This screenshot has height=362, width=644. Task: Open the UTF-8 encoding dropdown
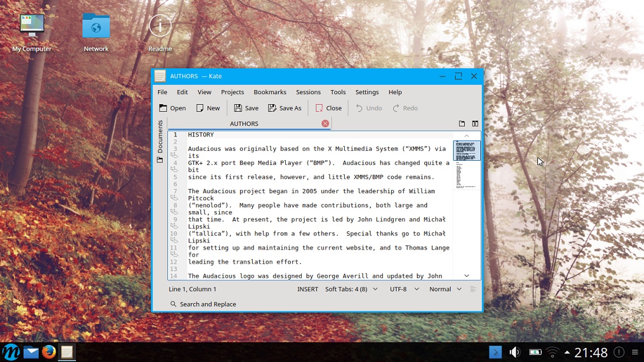pyautogui.click(x=404, y=289)
